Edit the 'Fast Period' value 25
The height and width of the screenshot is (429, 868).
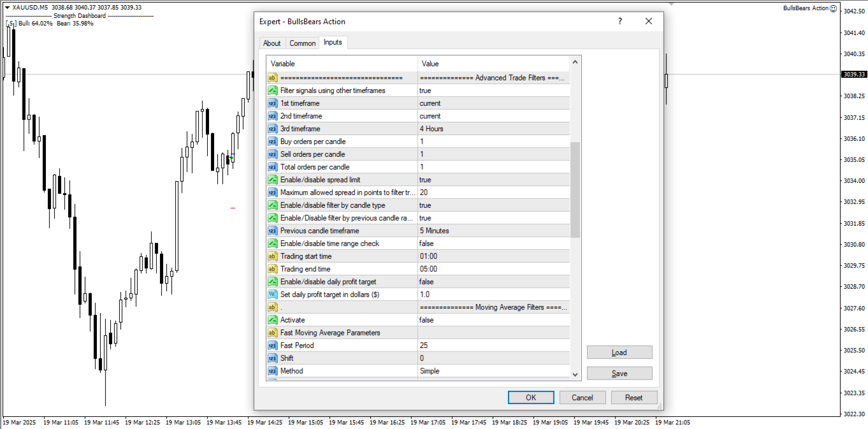tap(494, 345)
